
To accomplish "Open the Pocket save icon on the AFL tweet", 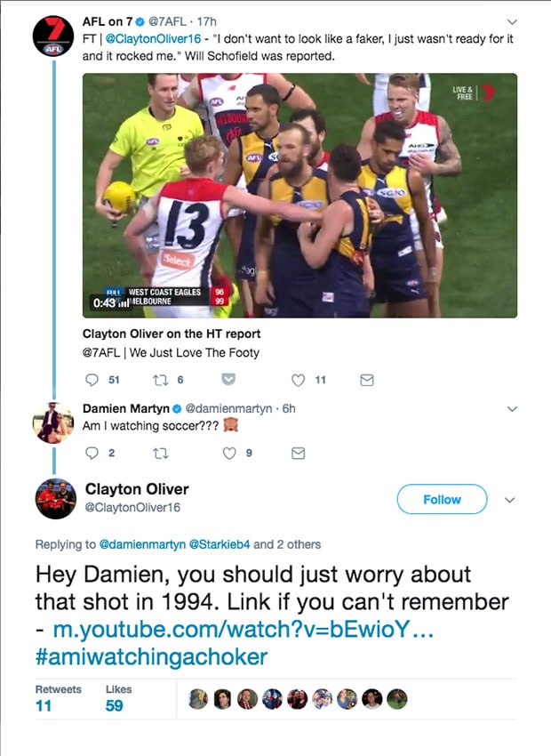I will coord(228,380).
